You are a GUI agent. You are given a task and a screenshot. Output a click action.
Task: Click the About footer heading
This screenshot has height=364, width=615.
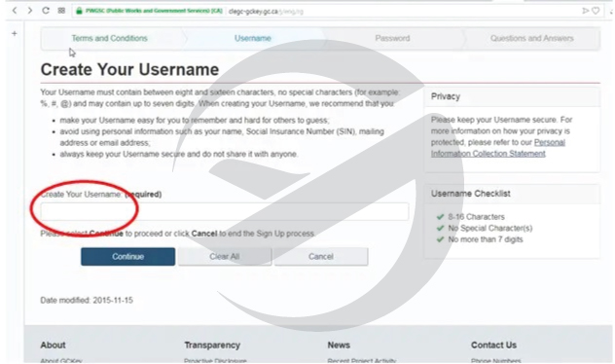point(53,346)
